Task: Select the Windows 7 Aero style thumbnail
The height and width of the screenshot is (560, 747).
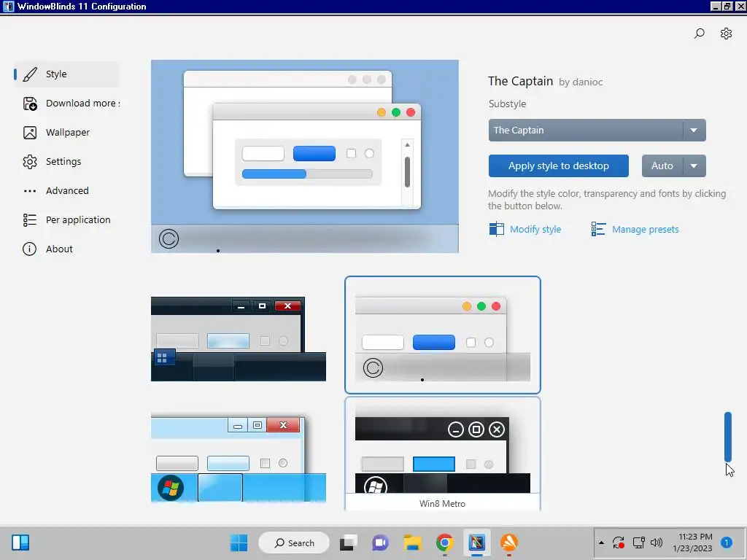Action: (239, 458)
